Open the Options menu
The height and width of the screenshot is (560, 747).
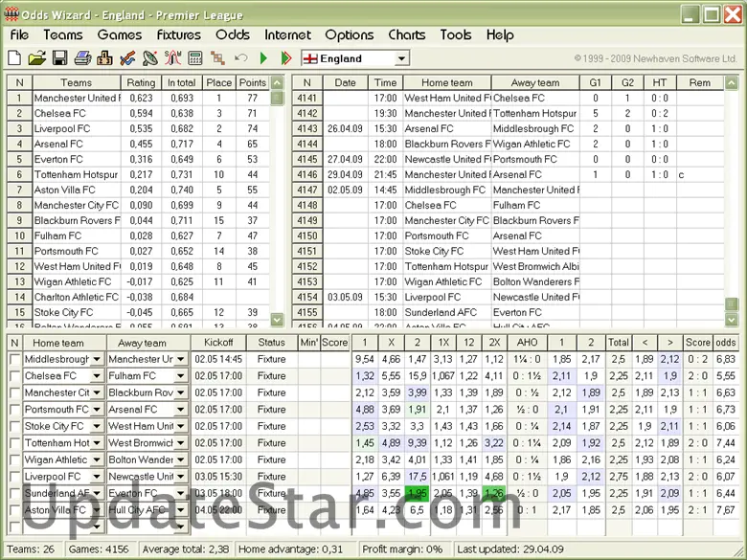tap(350, 34)
